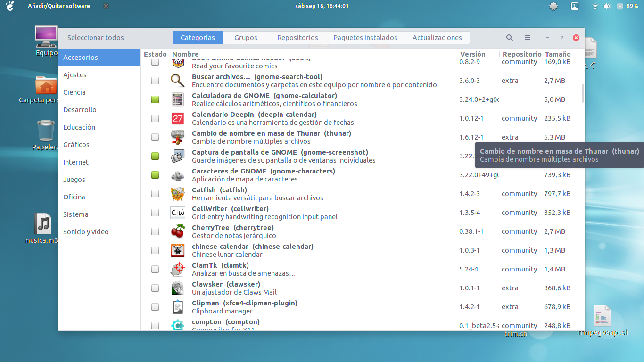Sort by the Estado column header
The width and height of the screenshot is (644, 362).
[155, 54]
